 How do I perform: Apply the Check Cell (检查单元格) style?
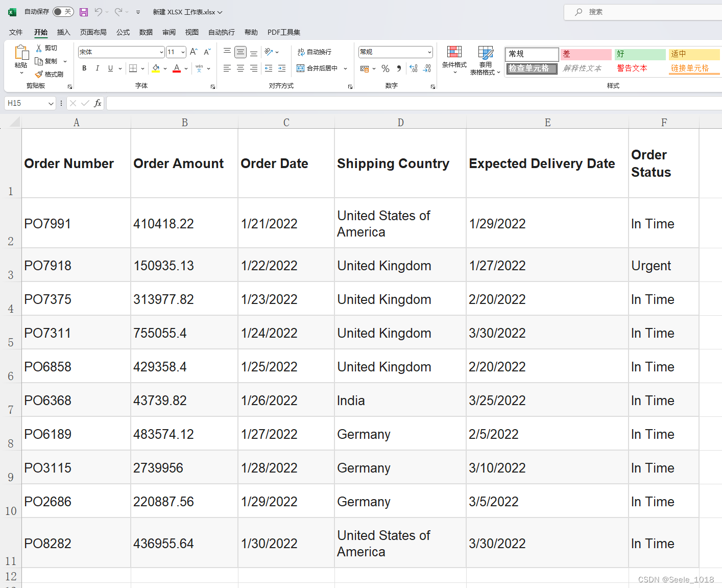pos(532,68)
